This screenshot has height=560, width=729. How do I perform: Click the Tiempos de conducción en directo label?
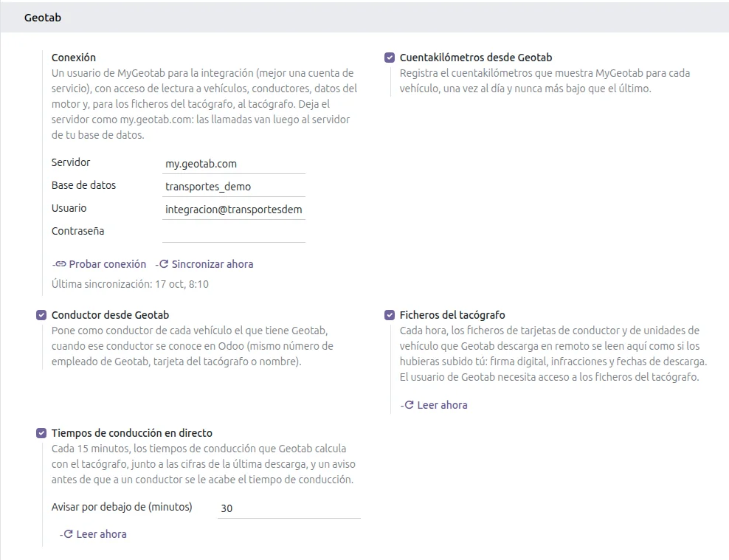pos(131,433)
